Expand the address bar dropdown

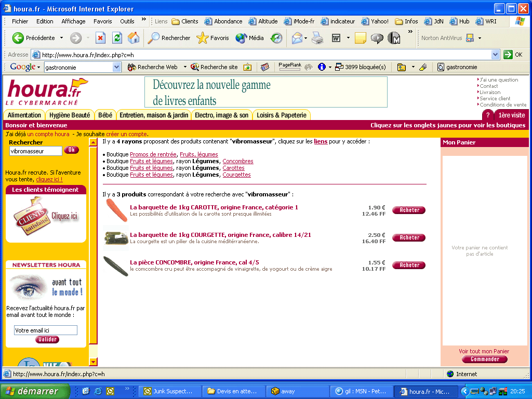(x=495, y=55)
